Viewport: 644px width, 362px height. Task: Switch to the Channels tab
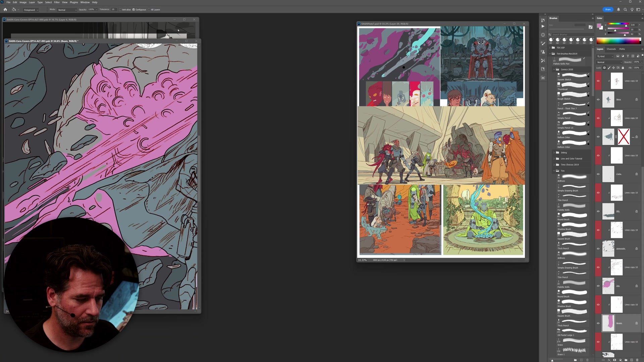tap(611, 49)
